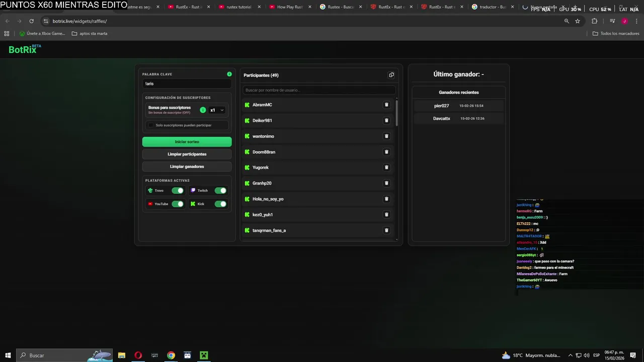
Task: Open the browser extensions puzzle icon
Action: 594,21
